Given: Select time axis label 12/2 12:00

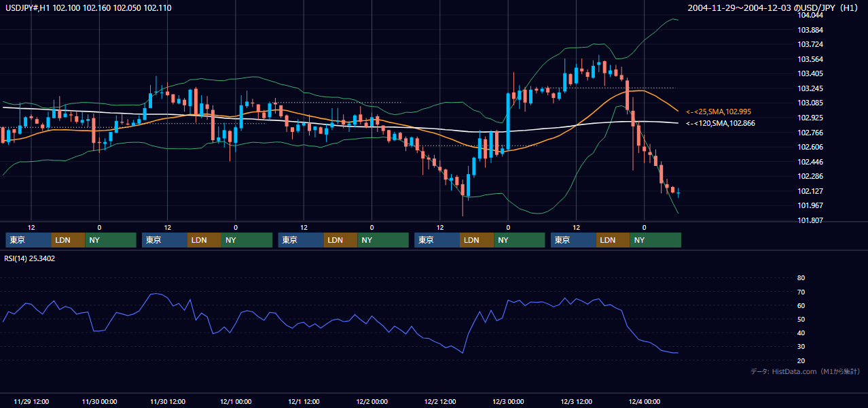Looking at the screenshot, I should pos(440,401).
